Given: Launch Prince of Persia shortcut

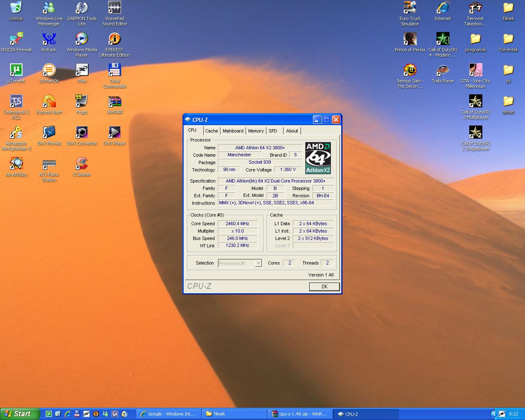Looking at the screenshot, I should pos(410,43).
